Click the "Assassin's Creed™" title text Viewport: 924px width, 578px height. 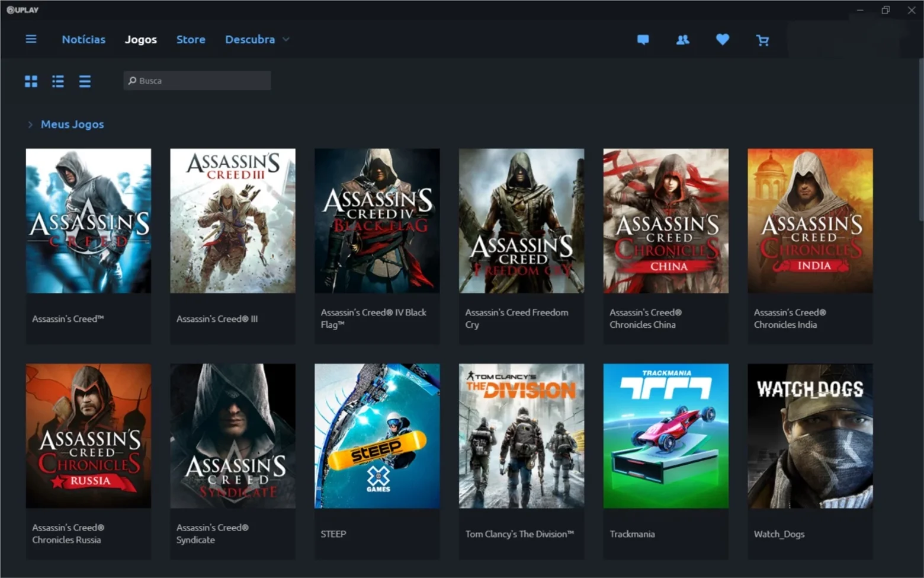(x=68, y=319)
